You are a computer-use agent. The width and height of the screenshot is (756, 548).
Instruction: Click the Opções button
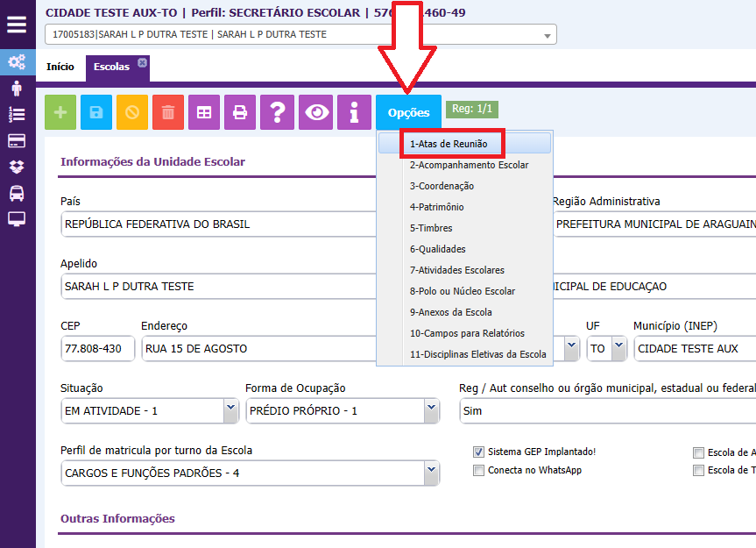(408, 113)
